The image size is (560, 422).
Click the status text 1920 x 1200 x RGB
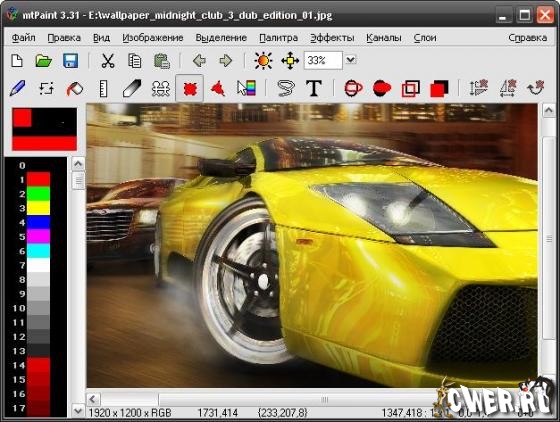130,413
